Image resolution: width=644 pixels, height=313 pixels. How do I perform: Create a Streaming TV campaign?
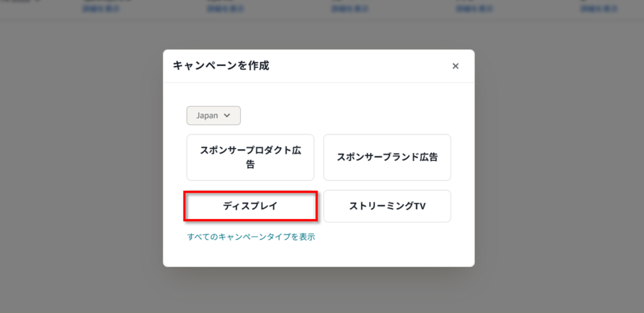(387, 207)
